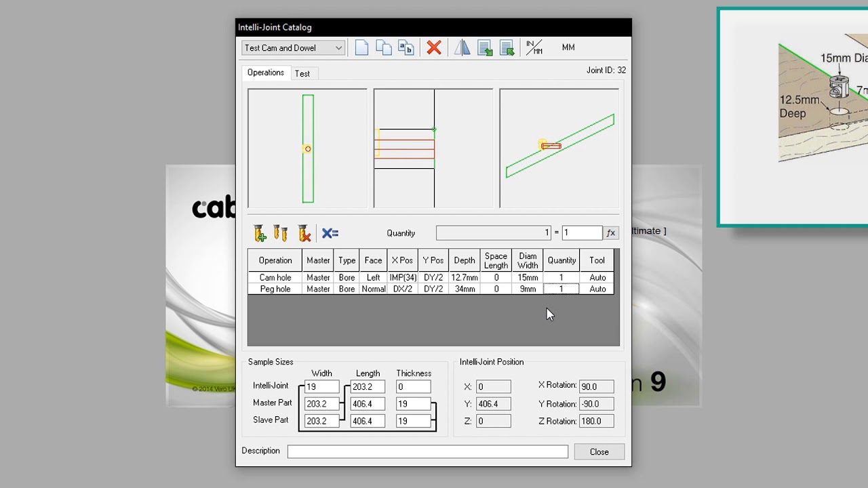The height and width of the screenshot is (488, 868).
Task: Click the DX/2 X Pos cell of Peg hole
Action: click(402, 289)
